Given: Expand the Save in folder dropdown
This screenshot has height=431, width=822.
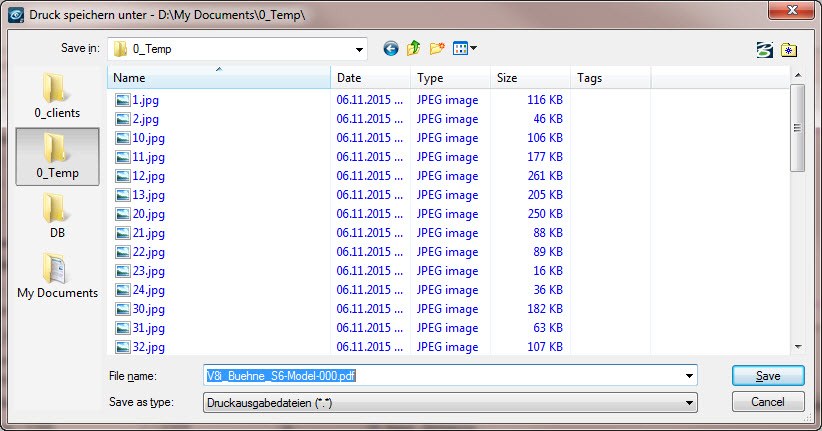Looking at the screenshot, I should (x=359, y=49).
